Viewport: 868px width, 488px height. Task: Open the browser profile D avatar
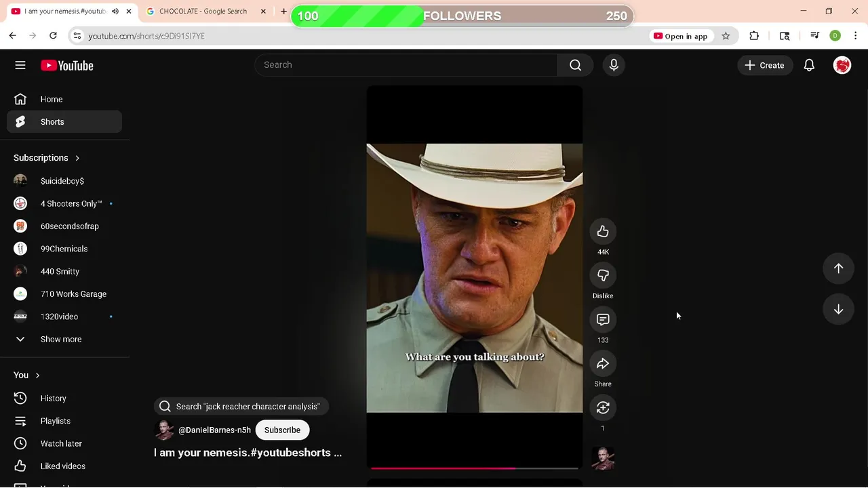tap(835, 36)
